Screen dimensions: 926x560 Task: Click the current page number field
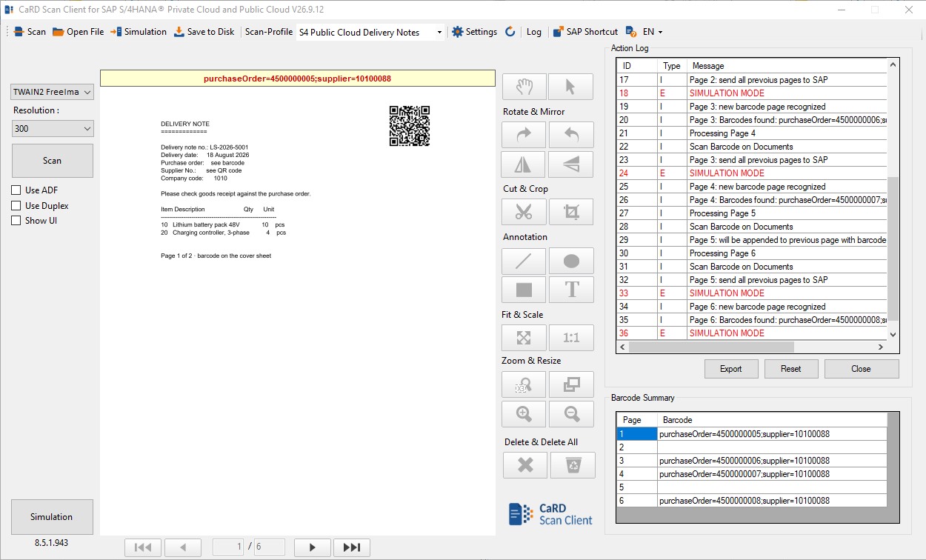coord(230,547)
